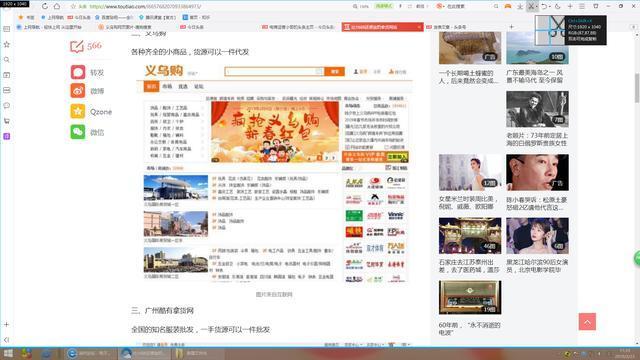Click the Weibo share icon
This screenshot has height=360, width=640.
pyautogui.click(x=78, y=91)
